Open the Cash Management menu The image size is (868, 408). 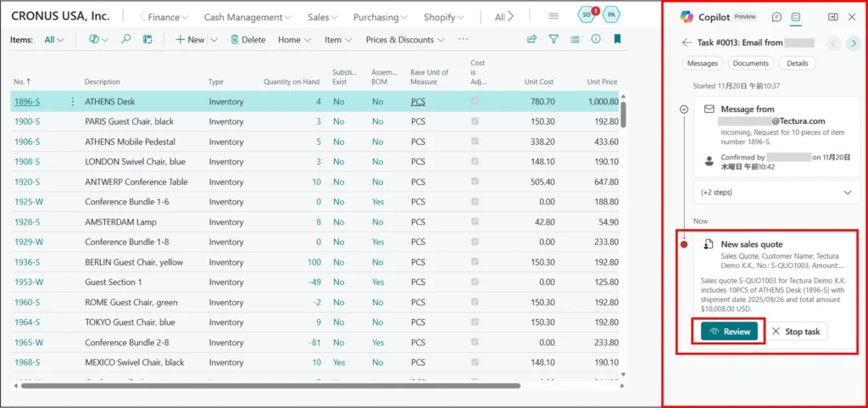pyautogui.click(x=248, y=17)
